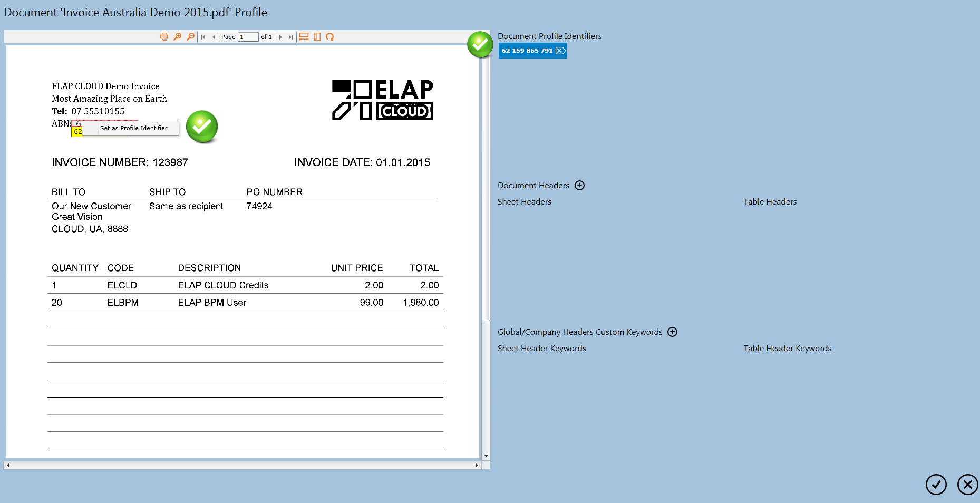This screenshot has height=503, width=980.
Task: Click horizontal scrollbar right arrow
Action: pyautogui.click(x=477, y=465)
